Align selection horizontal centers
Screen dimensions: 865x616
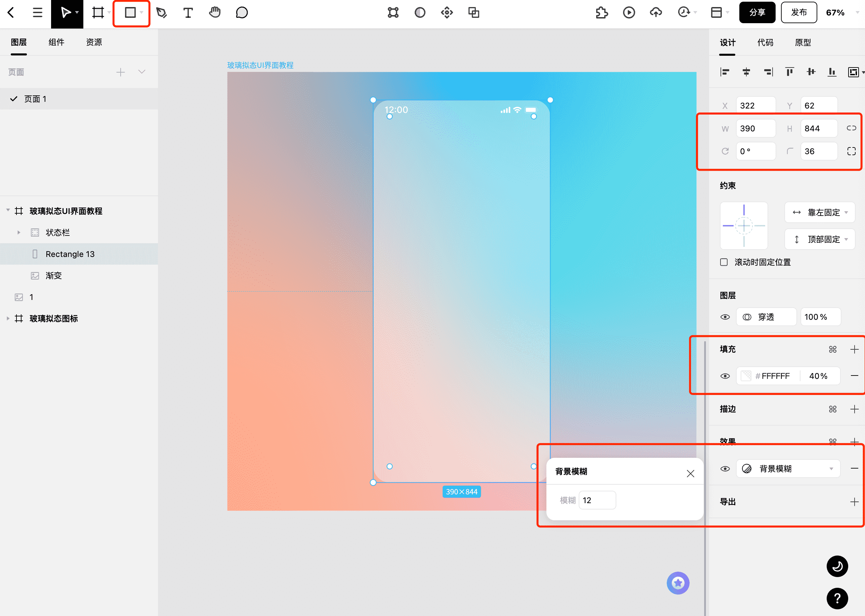[x=746, y=72]
